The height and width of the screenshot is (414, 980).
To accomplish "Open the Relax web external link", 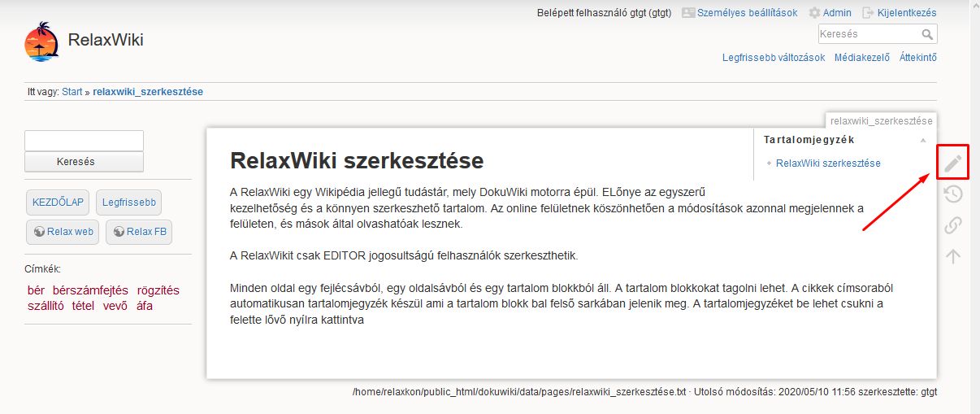I will pyautogui.click(x=63, y=232).
